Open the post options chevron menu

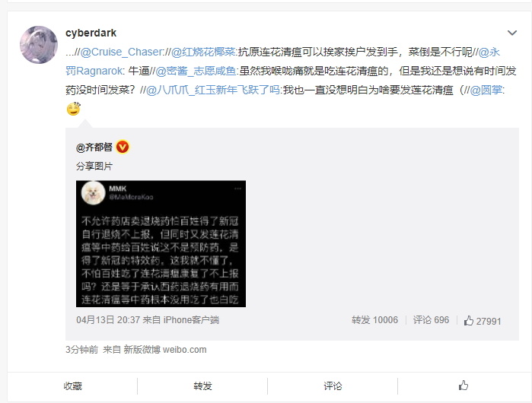click(x=511, y=33)
